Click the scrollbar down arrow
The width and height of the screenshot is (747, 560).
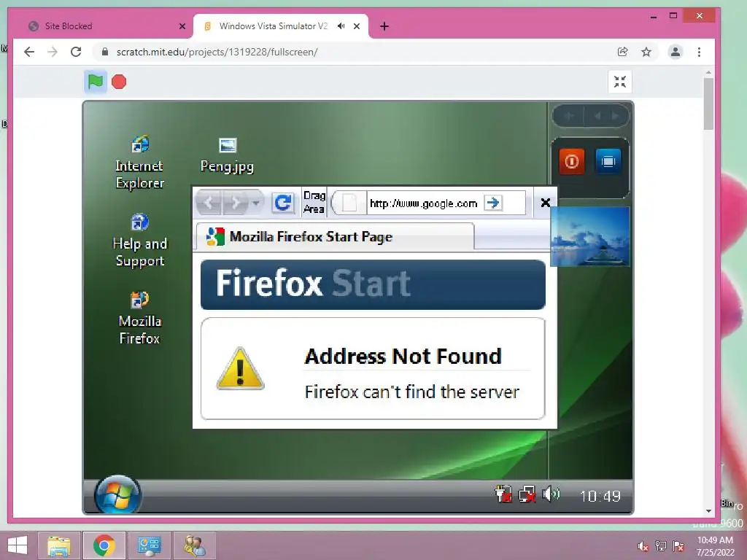click(708, 511)
